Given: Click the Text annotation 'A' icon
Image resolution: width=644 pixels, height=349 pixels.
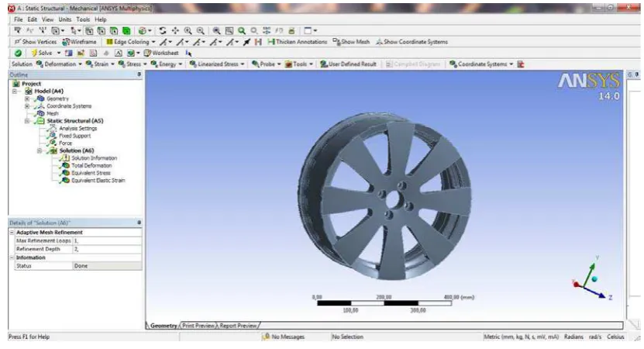Looking at the screenshot, I should [x=119, y=53].
